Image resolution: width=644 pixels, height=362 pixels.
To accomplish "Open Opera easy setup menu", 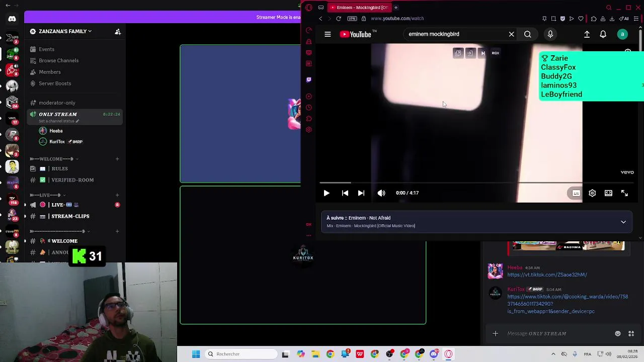I will (636, 19).
